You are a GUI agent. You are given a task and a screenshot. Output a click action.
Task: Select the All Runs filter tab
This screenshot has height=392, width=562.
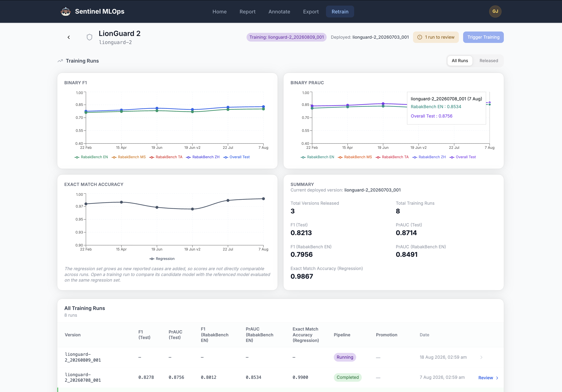click(x=460, y=61)
